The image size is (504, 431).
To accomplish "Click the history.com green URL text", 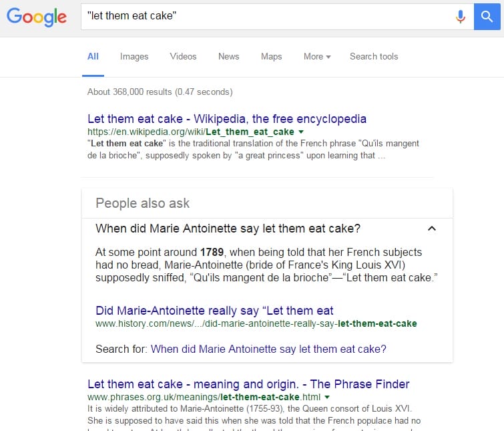I will pyautogui.click(x=256, y=324).
